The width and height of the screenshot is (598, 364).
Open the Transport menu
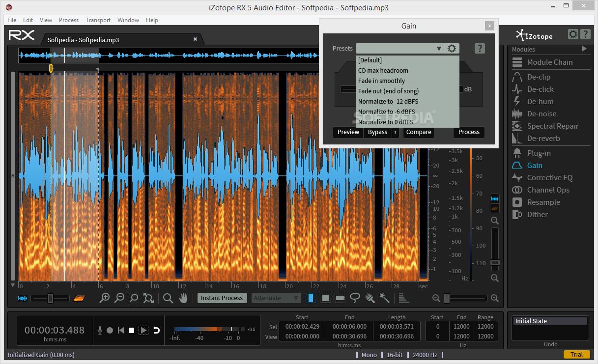[x=98, y=20]
